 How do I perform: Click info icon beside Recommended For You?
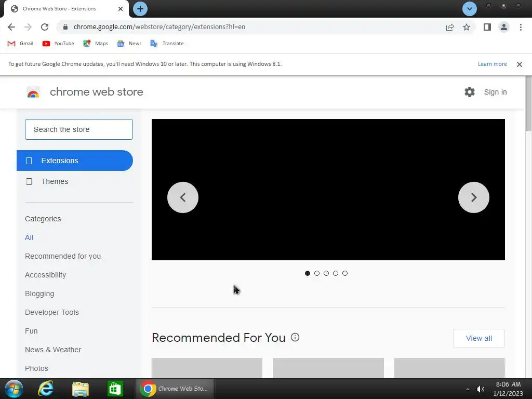click(x=295, y=337)
